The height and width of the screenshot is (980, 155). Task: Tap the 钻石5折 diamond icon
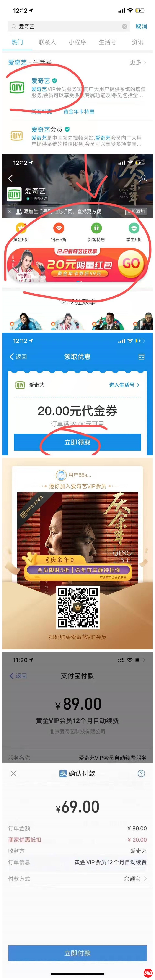pos(59,228)
